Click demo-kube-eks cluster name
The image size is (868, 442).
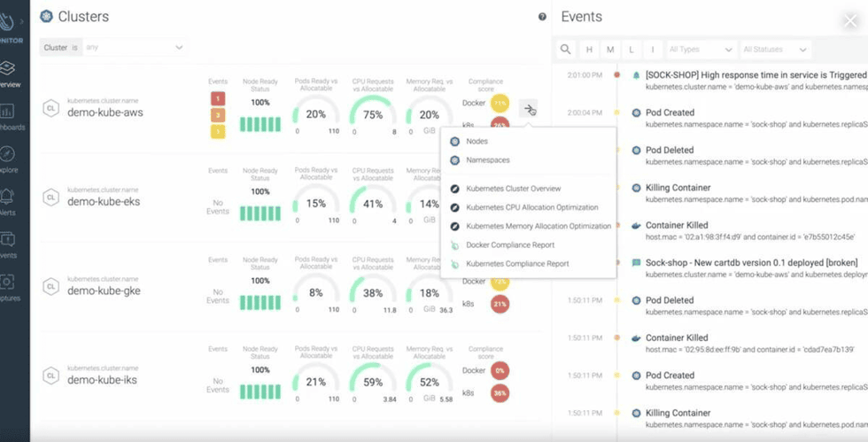pos(104,202)
